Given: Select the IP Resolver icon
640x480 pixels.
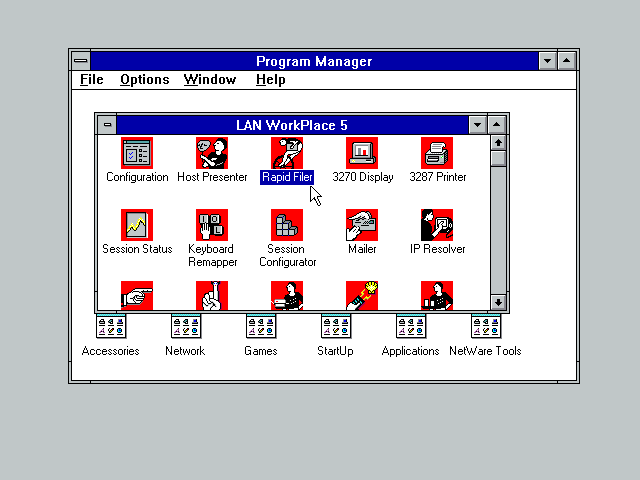Looking at the screenshot, I should point(437,225).
